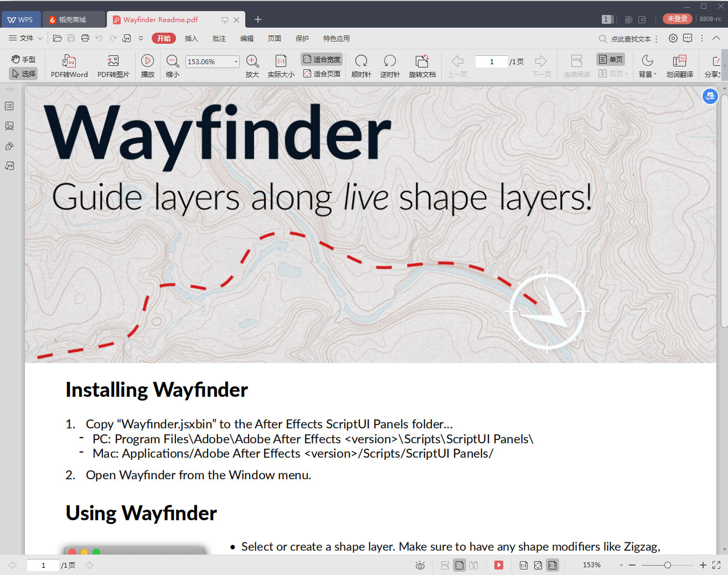Screen dimensions: 728x575
Task: Open the 153.06% zoom level dropdown
Action: click(236, 61)
